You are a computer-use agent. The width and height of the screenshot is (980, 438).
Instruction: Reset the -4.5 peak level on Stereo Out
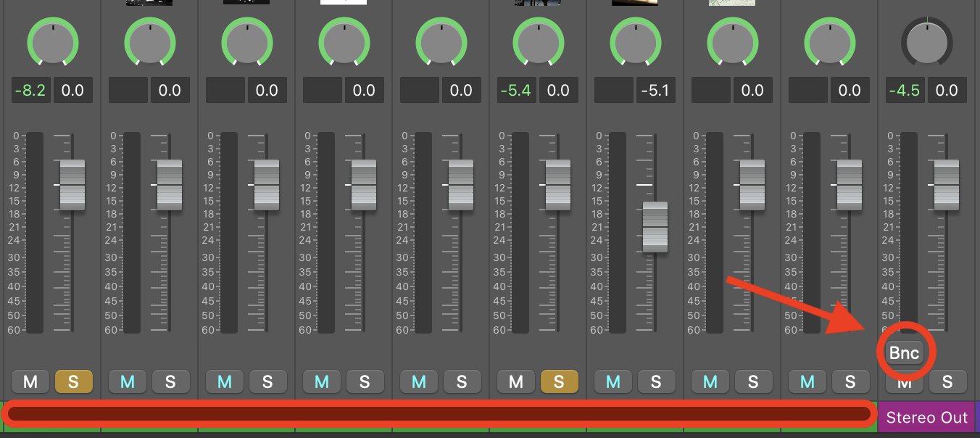point(904,91)
